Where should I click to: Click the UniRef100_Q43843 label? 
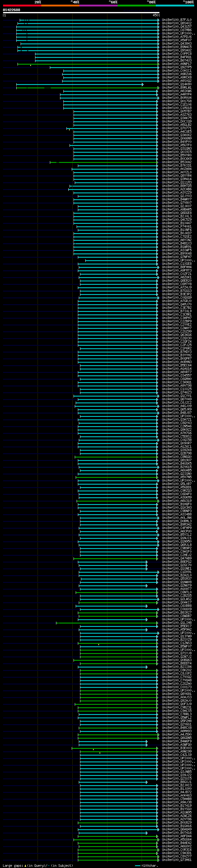(176, 43)
